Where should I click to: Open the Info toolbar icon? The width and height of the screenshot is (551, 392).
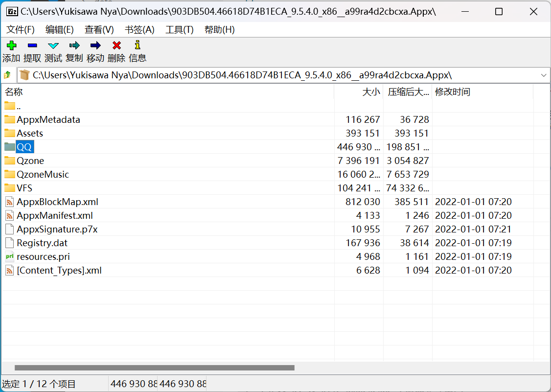coord(138,46)
